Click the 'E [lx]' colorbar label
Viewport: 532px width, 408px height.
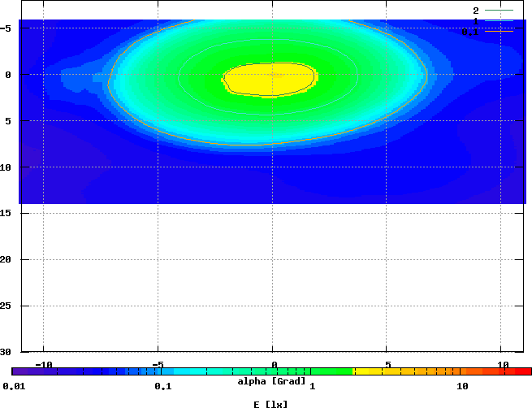[x=271, y=403]
